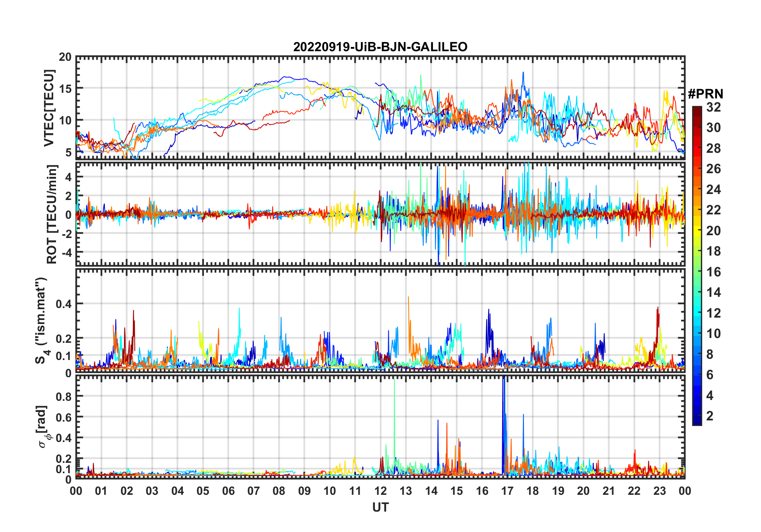The height and width of the screenshot is (532, 761).
Task: Click the #PRN colorbar title
Action: click(705, 94)
